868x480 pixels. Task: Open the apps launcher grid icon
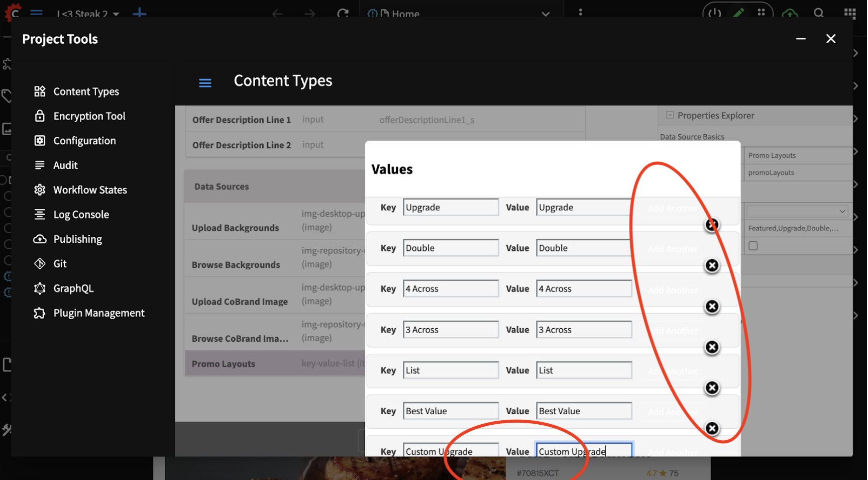pyautogui.click(x=850, y=14)
